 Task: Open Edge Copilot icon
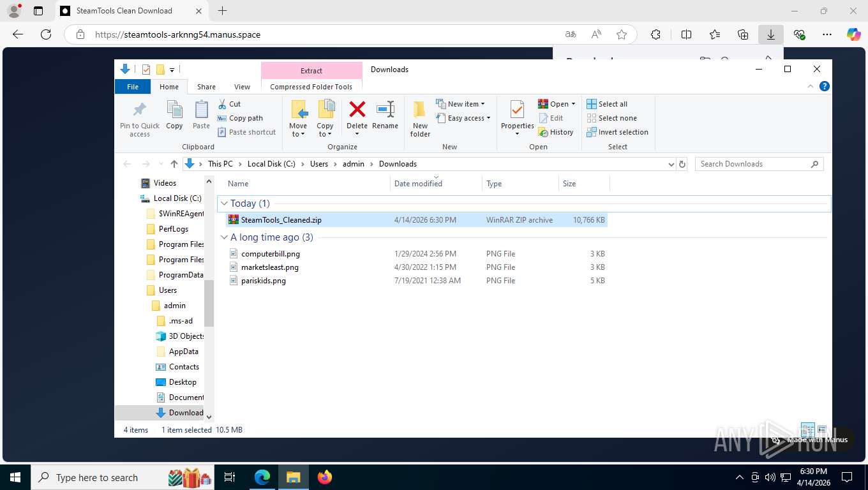click(853, 34)
